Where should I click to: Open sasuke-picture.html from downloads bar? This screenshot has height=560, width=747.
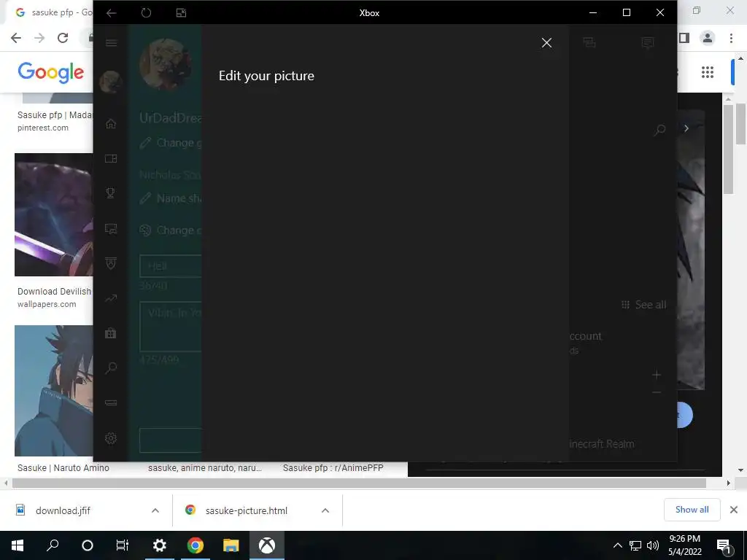(x=247, y=510)
